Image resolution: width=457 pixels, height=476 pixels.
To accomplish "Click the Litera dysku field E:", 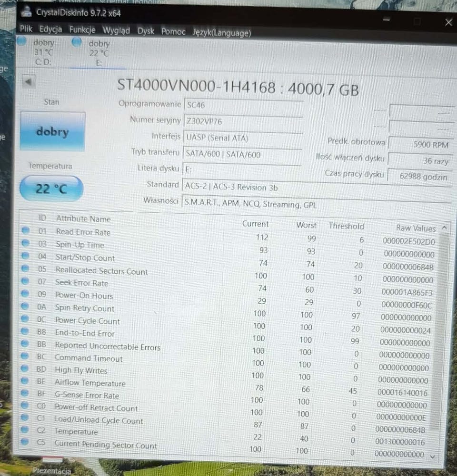I will pos(242,172).
